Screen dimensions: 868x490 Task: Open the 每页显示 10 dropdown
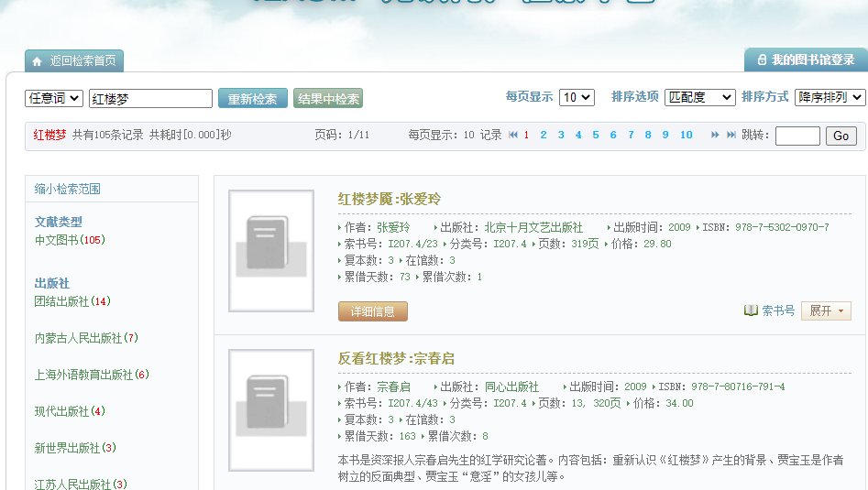click(577, 97)
